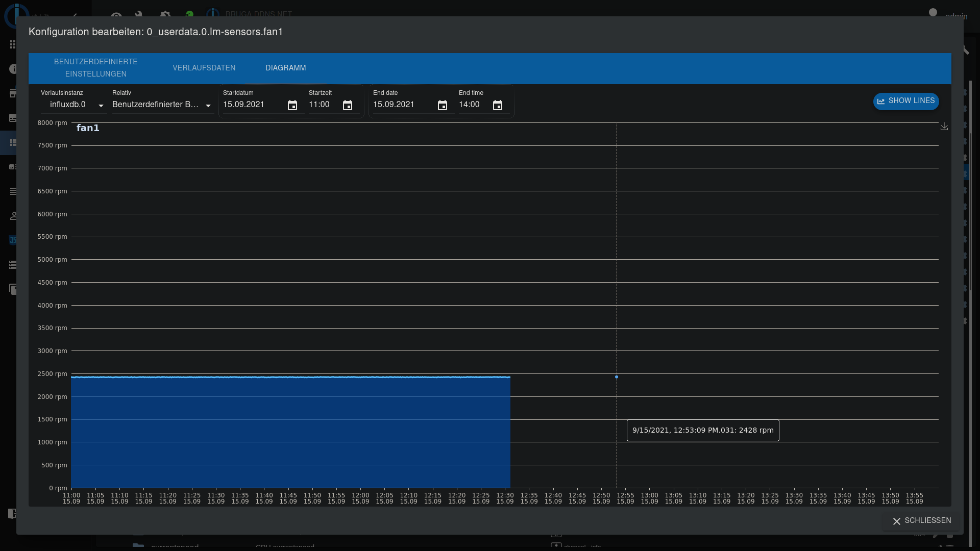The image size is (980, 551).
Task: Click the admin username label
Action: tap(957, 16)
